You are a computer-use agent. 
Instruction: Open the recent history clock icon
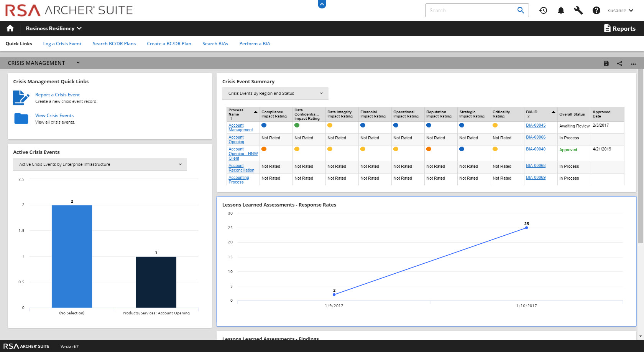pyautogui.click(x=543, y=10)
